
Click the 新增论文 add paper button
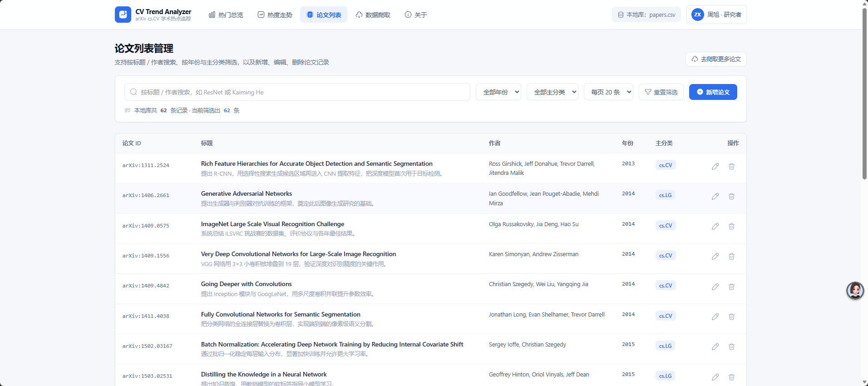[x=713, y=92]
